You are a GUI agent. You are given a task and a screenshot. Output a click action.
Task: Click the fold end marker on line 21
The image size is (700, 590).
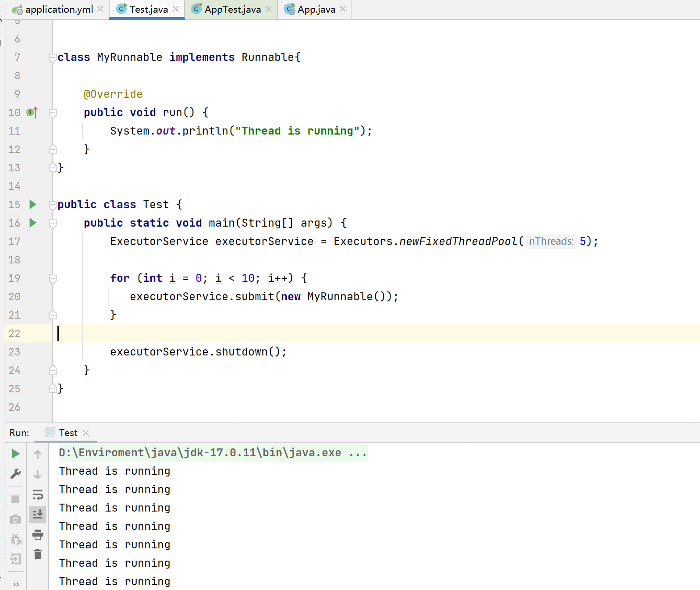53,315
